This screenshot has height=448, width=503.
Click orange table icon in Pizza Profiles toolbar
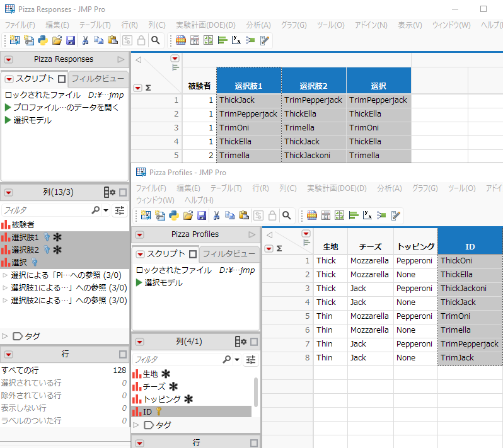coord(312,215)
